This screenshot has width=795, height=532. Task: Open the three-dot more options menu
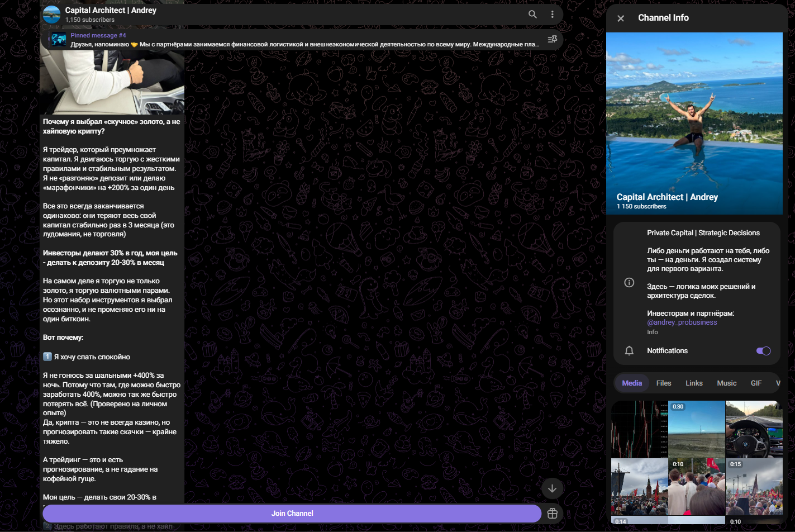click(553, 15)
